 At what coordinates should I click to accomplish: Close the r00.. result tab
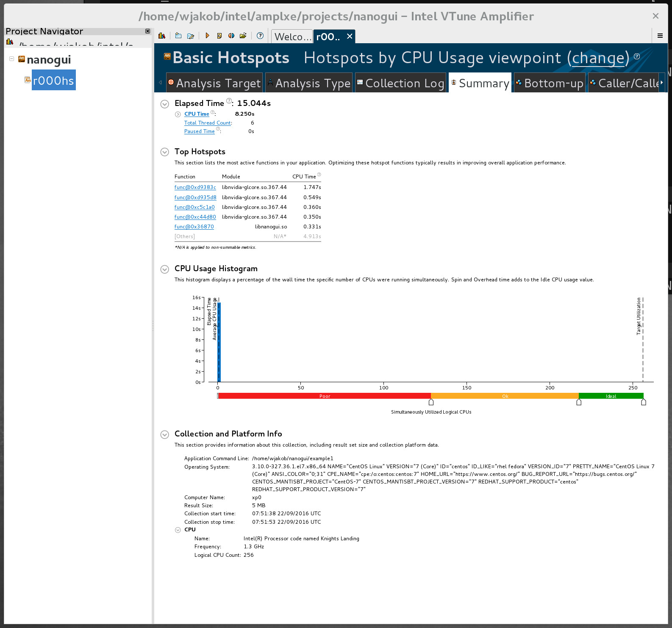pyautogui.click(x=350, y=36)
